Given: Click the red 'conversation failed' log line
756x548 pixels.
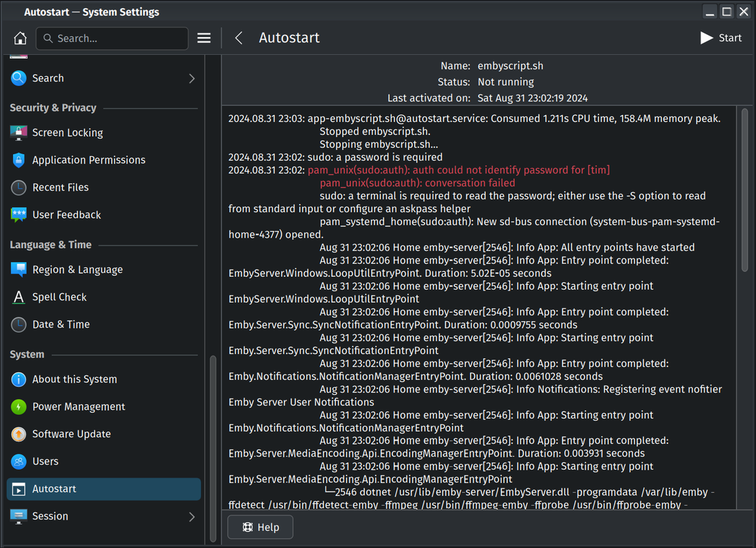Looking at the screenshot, I should (x=417, y=184).
